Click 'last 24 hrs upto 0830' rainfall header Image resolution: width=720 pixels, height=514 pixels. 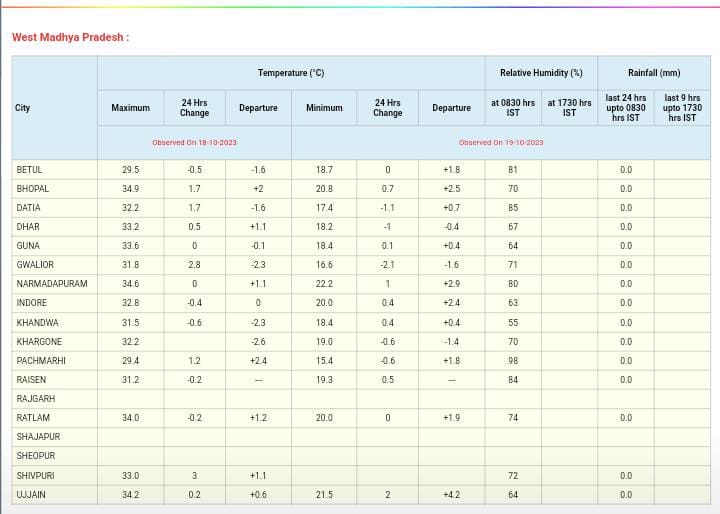626,108
